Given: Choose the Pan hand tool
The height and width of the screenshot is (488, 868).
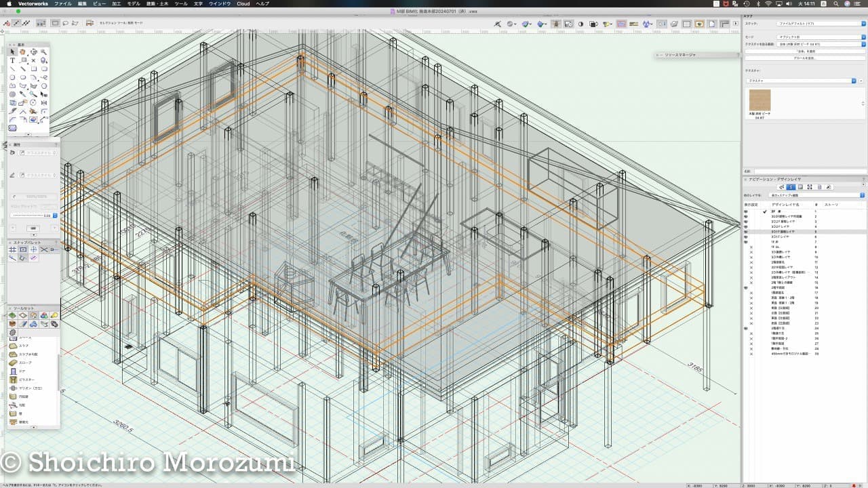Looking at the screenshot, I should pos(22,52).
